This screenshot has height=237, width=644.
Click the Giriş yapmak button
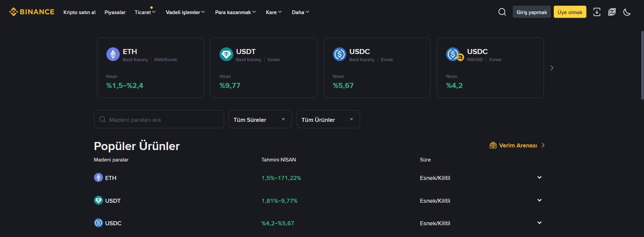pos(532,12)
